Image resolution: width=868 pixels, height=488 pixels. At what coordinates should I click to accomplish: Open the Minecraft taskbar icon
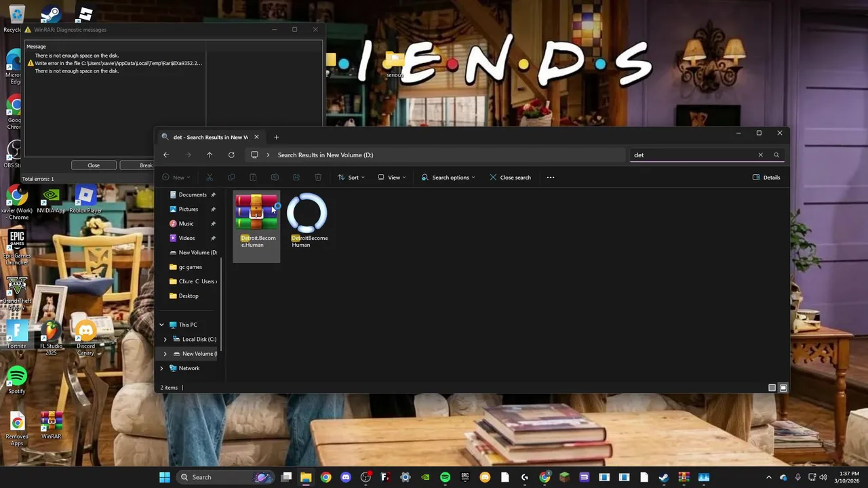click(564, 477)
